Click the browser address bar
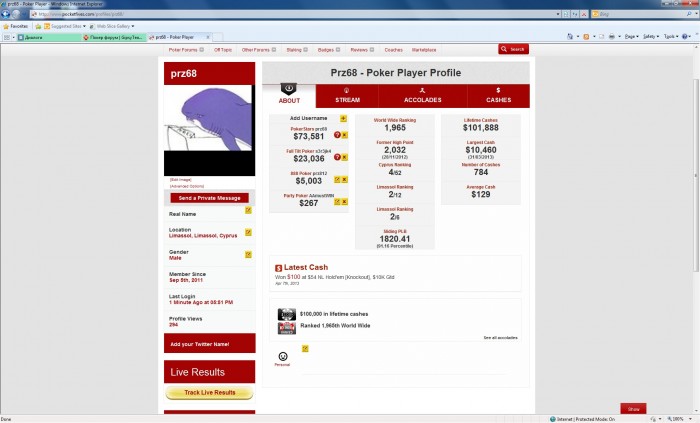 [x=295, y=14]
